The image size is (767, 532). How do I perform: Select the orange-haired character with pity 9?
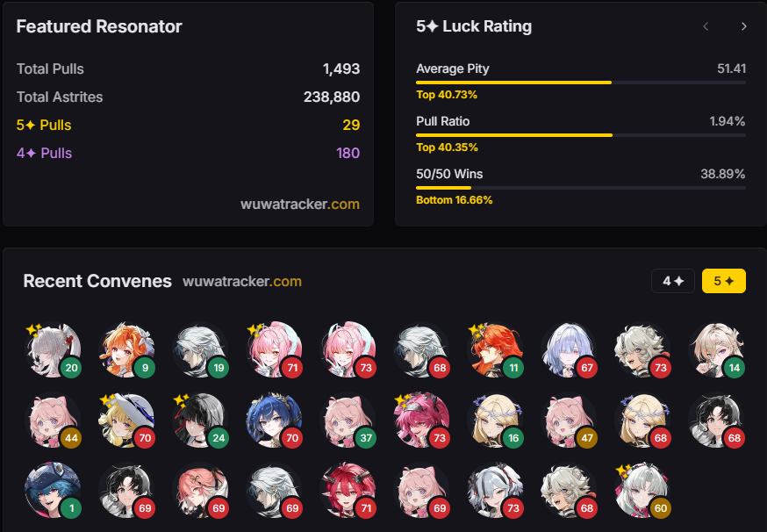pos(126,350)
